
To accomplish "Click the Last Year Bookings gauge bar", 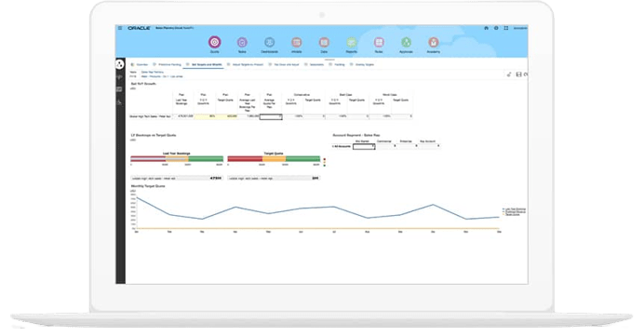I will (177, 158).
